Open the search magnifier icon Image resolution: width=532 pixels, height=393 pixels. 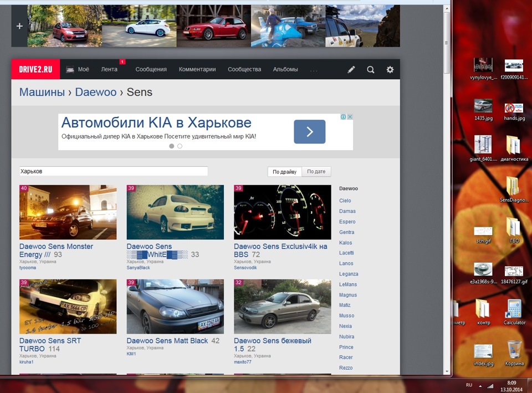point(371,70)
